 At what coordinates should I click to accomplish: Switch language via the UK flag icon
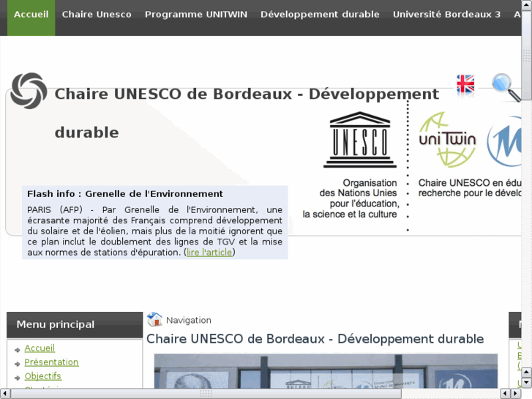click(465, 84)
